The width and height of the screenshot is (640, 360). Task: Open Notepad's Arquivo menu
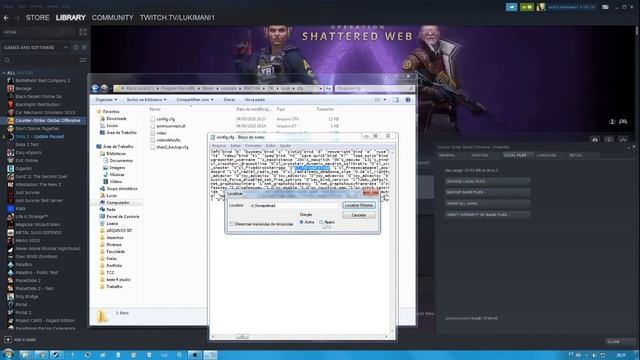(x=219, y=146)
